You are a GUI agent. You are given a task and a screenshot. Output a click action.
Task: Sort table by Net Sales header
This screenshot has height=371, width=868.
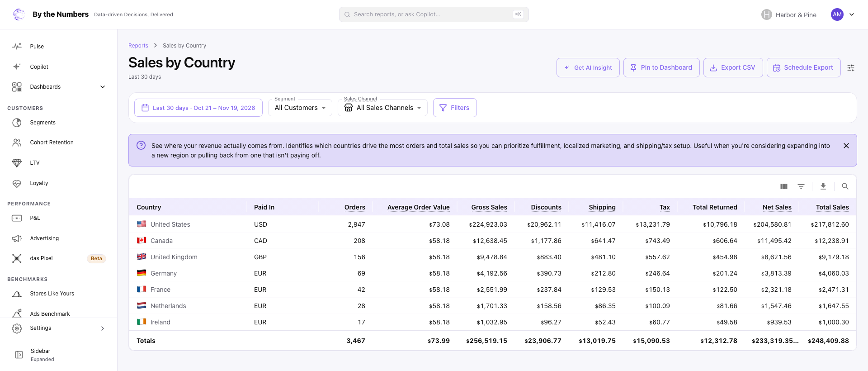click(x=777, y=207)
